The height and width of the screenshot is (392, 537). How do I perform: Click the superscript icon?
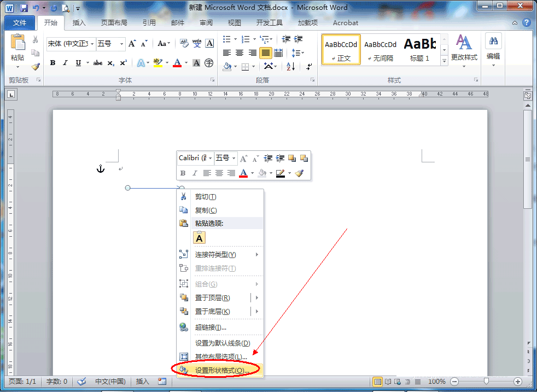(123, 62)
